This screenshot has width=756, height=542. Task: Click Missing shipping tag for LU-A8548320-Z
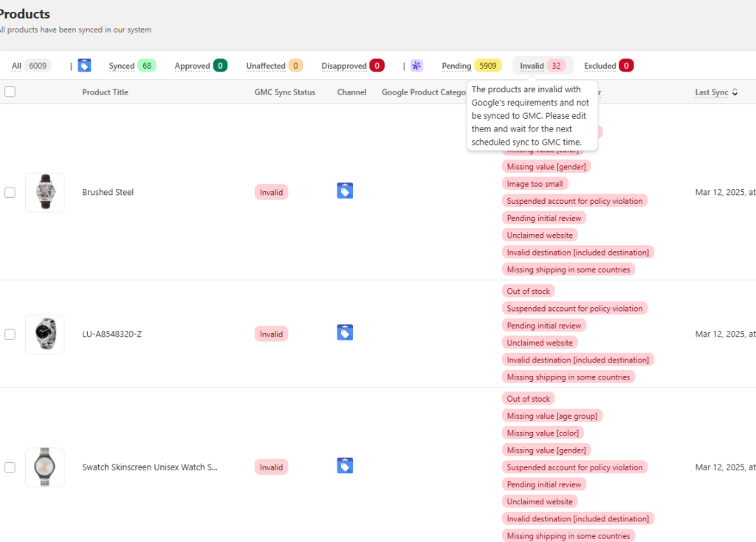click(568, 377)
